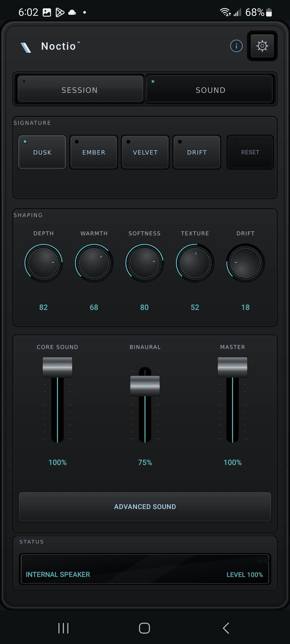290x644 pixels.
Task: Click the Texture value 52
Action: [195, 307]
